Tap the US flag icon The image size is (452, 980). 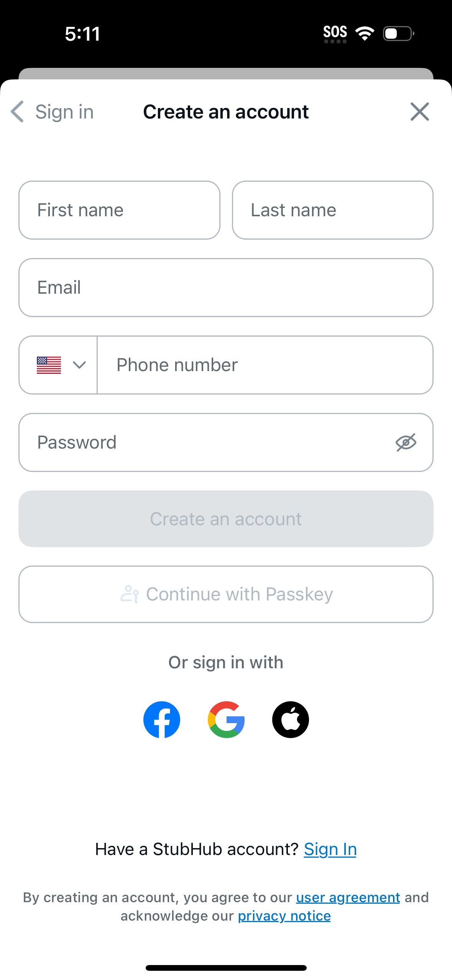[x=49, y=365]
